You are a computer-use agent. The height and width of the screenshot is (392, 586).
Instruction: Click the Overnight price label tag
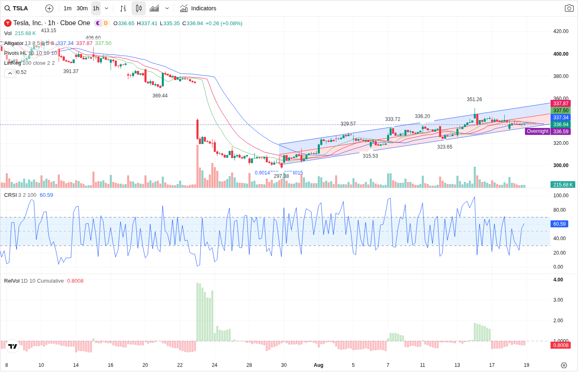coord(538,131)
